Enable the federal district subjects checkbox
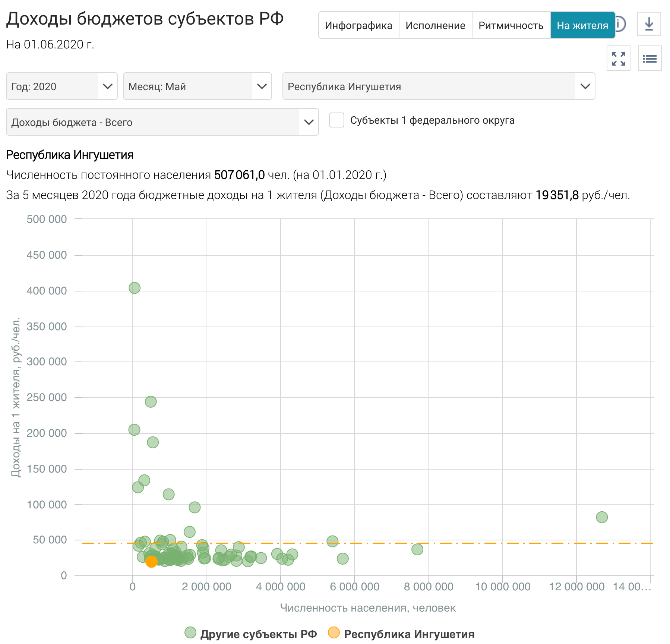This screenshot has height=644, width=670. pos(337,120)
